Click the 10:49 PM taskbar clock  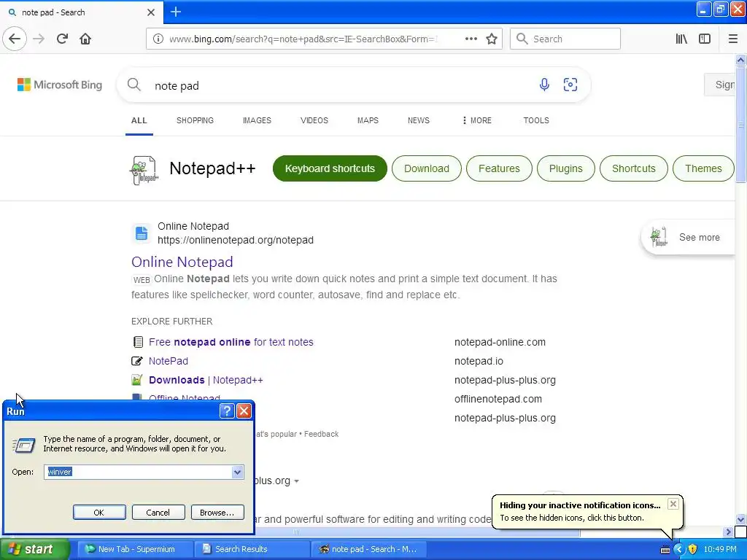tap(720, 549)
